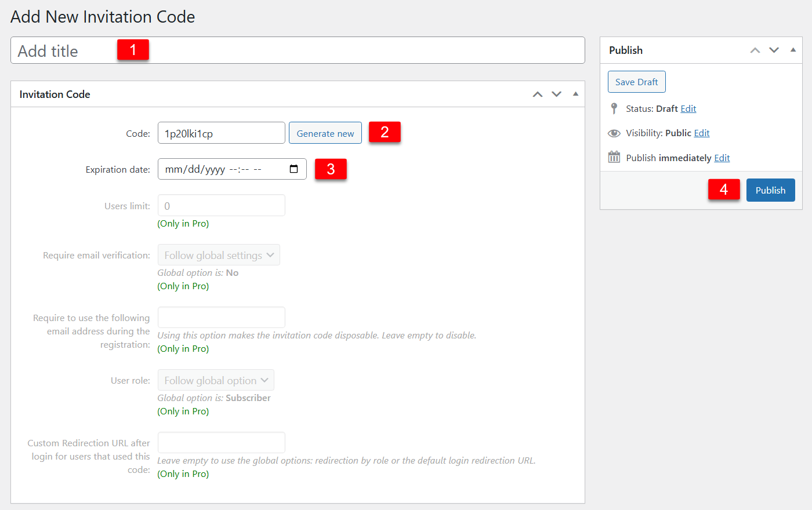This screenshot has height=510, width=812.
Task: Move Invitation Code panel up
Action: click(x=538, y=94)
